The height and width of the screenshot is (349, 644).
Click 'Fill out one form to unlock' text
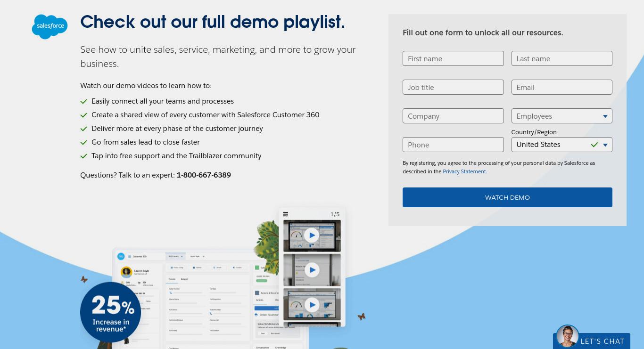(483, 32)
